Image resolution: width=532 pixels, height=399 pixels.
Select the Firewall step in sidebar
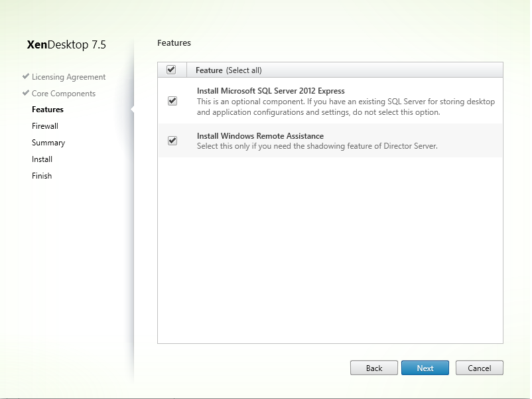(x=45, y=126)
